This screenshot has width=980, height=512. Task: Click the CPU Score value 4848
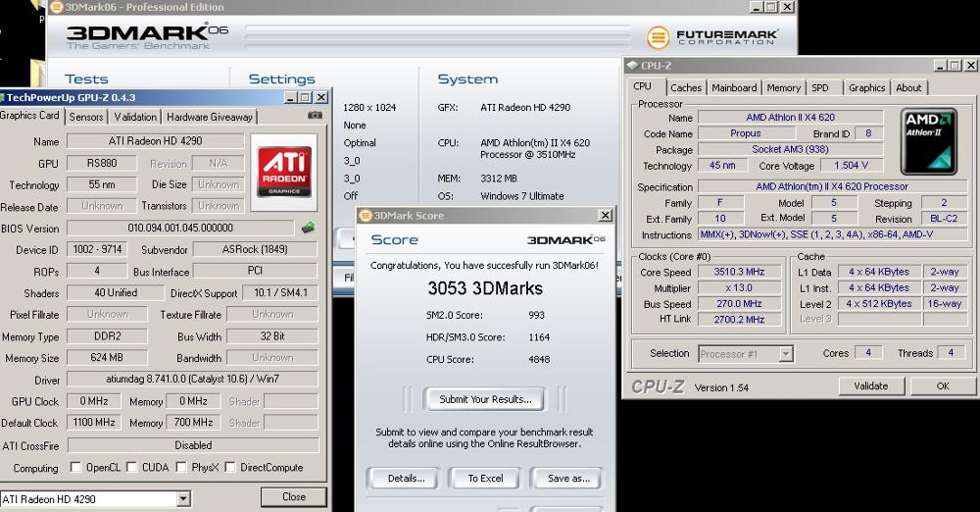tap(539, 360)
